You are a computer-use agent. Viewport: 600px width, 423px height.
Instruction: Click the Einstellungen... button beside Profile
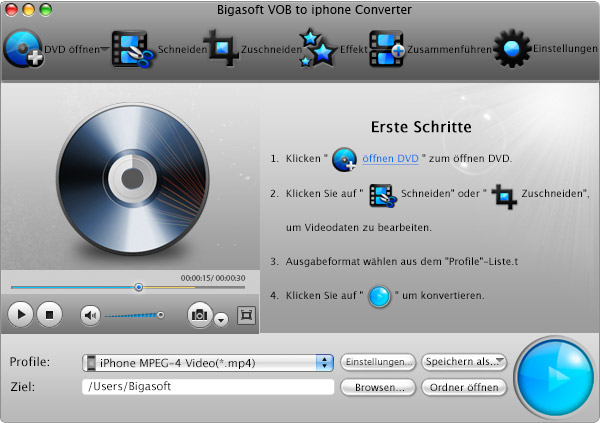[x=378, y=362]
